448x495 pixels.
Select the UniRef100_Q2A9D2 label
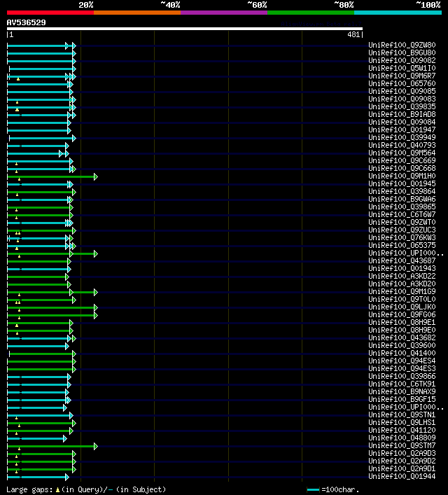[402, 461]
